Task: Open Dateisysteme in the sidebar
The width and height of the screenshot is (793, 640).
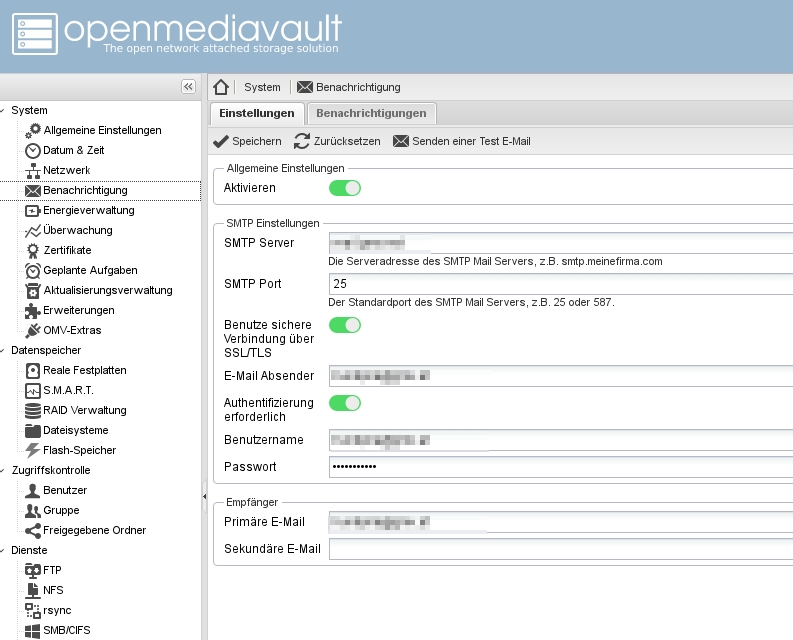Action: pyautogui.click(x=76, y=431)
